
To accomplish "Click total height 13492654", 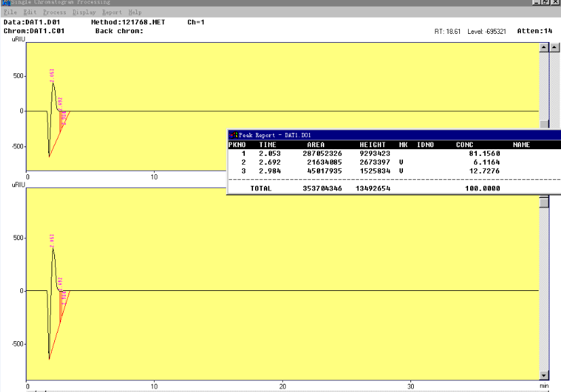I will click(373, 189).
